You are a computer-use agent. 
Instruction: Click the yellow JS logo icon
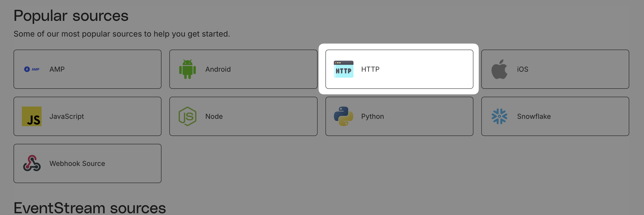point(32,116)
